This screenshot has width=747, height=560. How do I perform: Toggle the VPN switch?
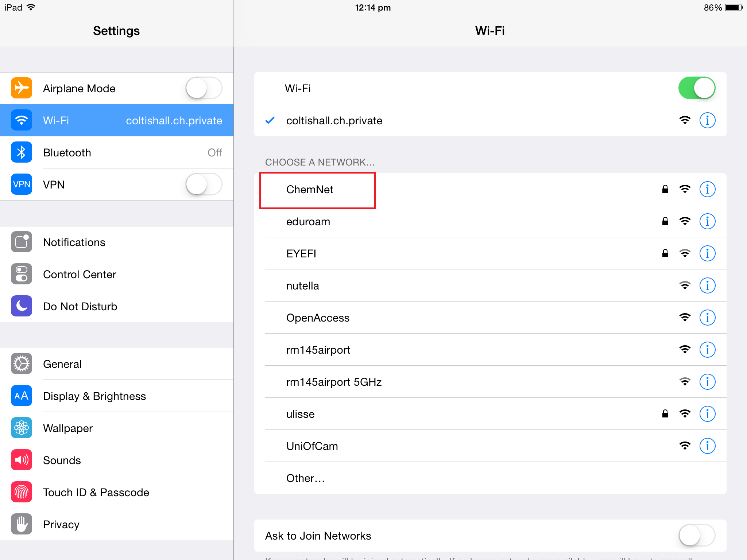pyautogui.click(x=204, y=184)
